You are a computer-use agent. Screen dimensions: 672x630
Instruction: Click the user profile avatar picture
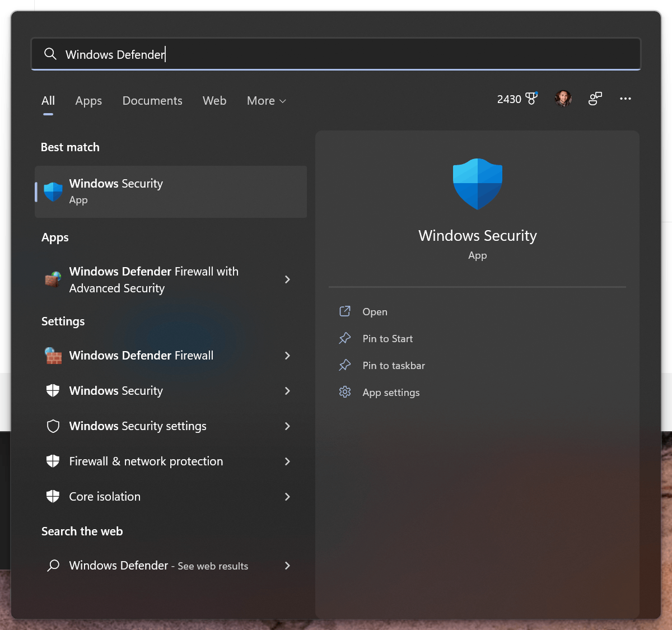[x=563, y=99]
